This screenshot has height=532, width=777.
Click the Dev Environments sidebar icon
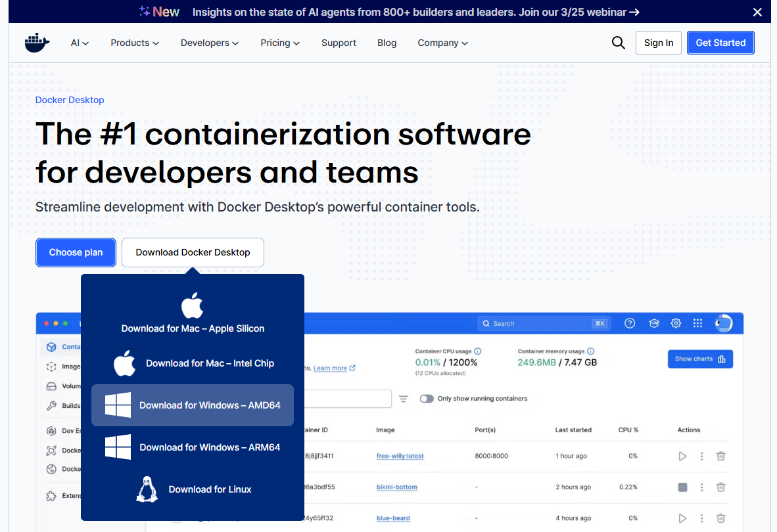pos(51,431)
